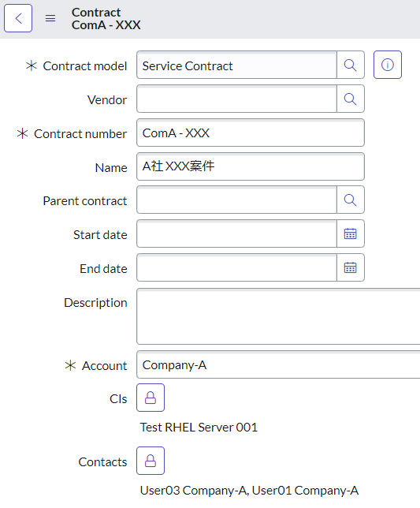Click the Contract number field
This screenshot has width=420, height=508.
(x=251, y=133)
